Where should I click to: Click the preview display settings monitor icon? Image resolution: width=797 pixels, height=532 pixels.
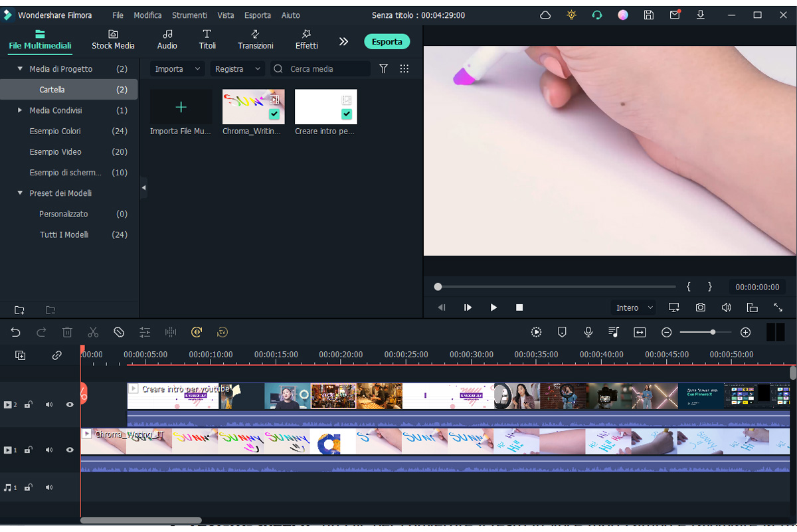(x=674, y=308)
